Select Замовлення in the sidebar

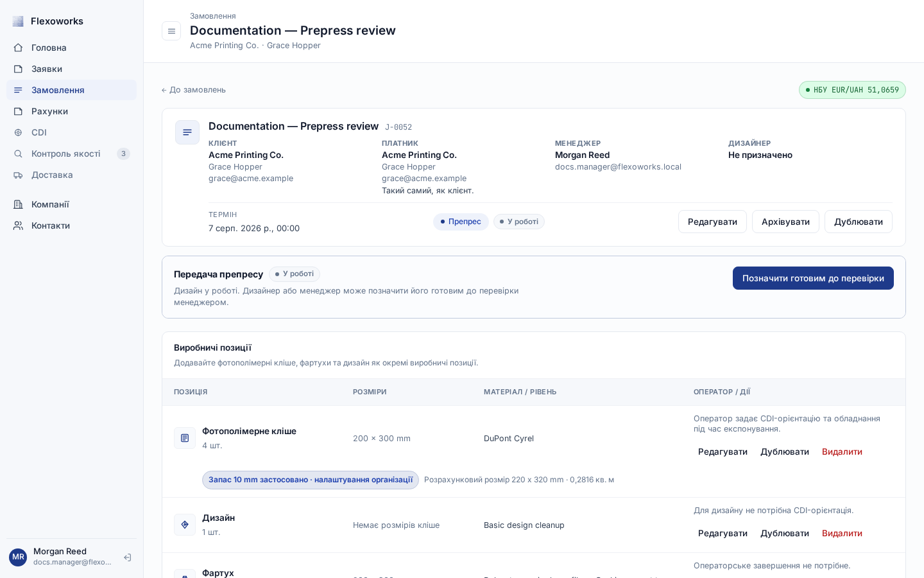71,90
